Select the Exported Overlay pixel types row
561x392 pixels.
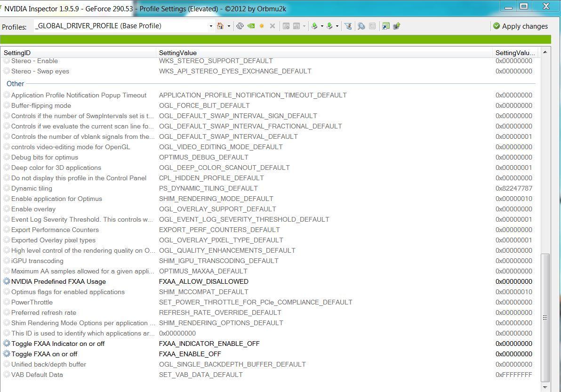[x=270, y=240]
